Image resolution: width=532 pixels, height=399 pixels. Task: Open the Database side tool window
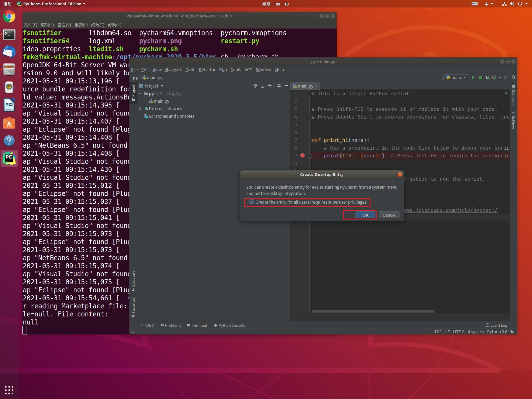click(513, 95)
